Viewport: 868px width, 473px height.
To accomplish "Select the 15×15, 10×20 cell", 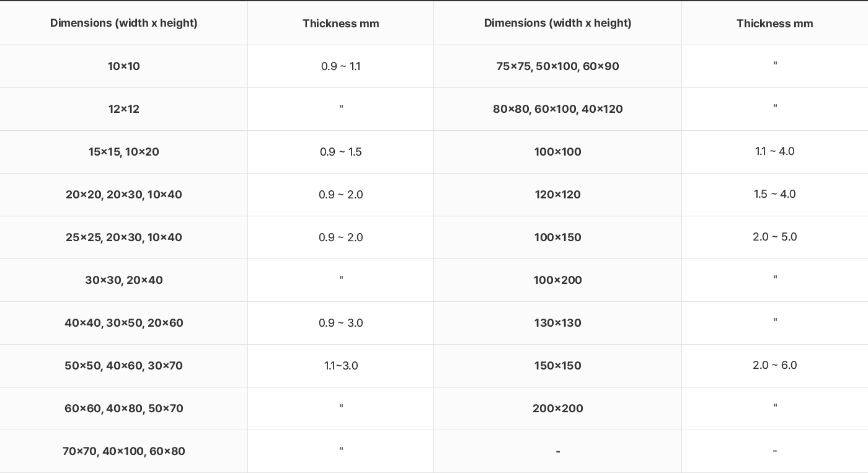I will (x=124, y=152).
